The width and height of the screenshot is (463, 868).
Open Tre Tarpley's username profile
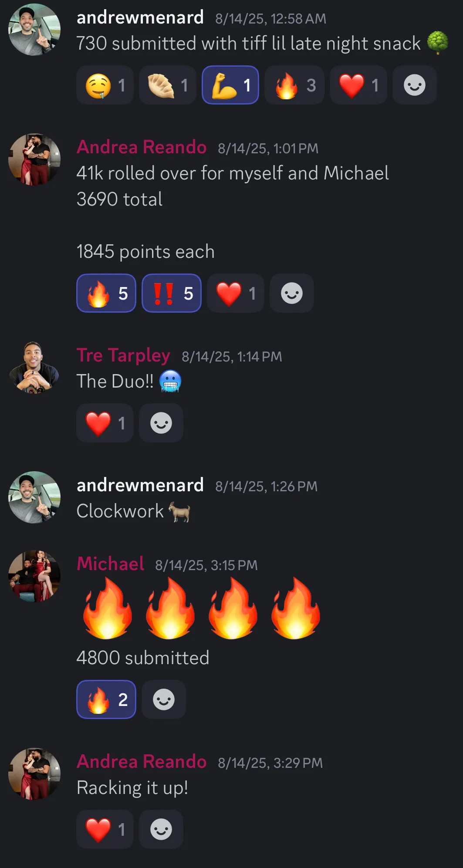click(x=123, y=355)
